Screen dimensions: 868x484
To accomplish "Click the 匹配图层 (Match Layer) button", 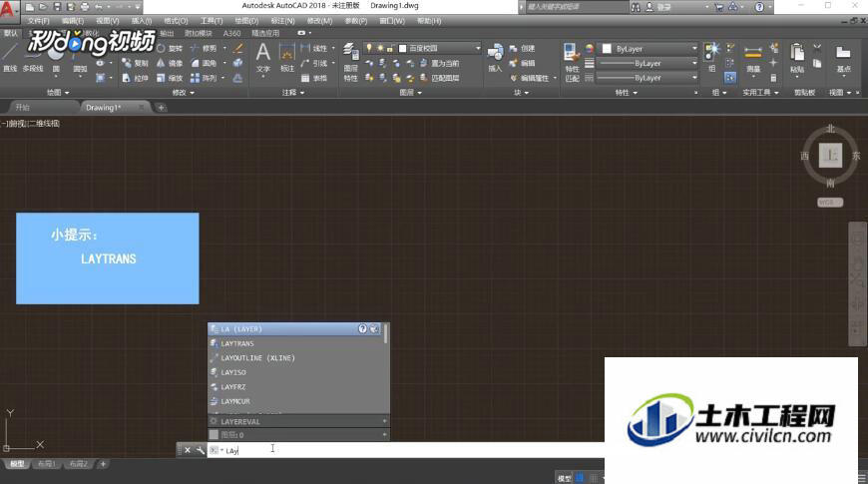I will point(440,78).
